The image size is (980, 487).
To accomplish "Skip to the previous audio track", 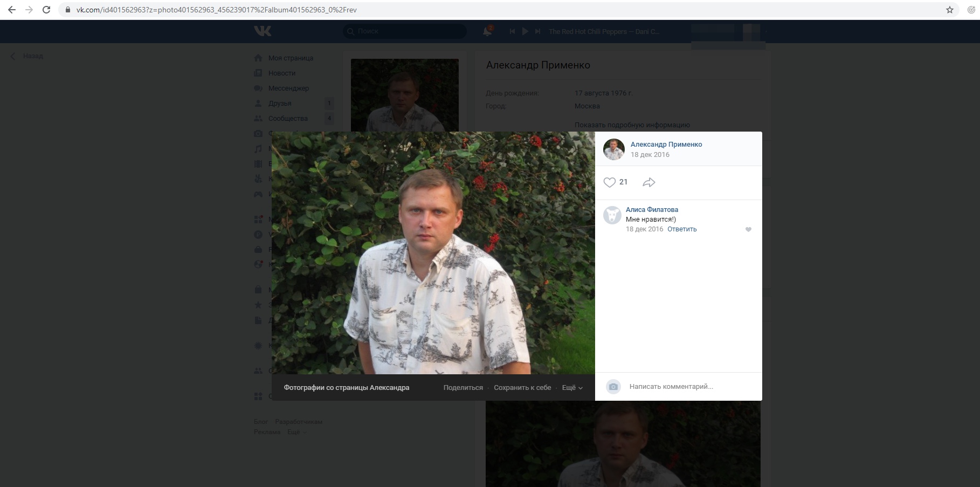I will pyautogui.click(x=512, y=31).
